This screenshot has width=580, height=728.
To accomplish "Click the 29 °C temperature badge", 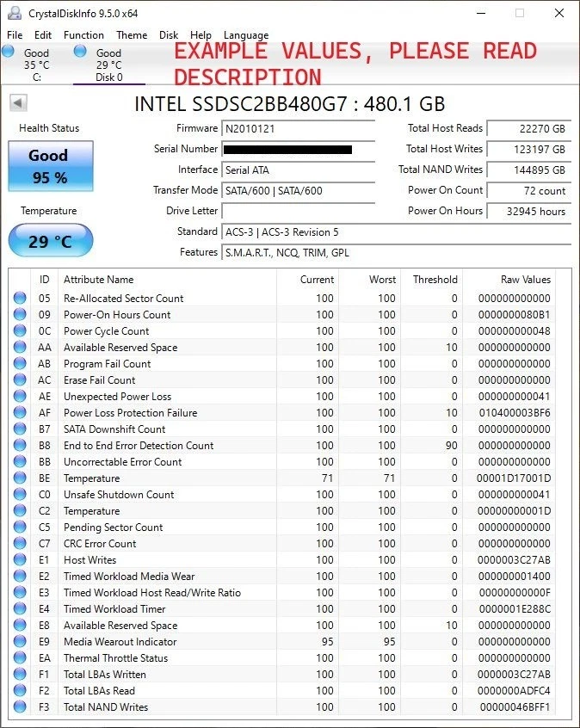I will [x=50, y=241].
